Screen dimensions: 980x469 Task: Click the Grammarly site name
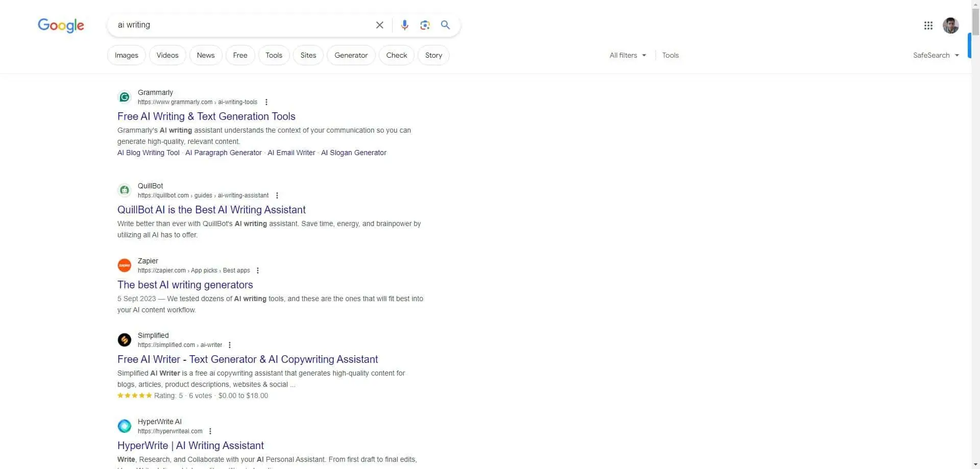pyautogui.click(x=155, y=92)
